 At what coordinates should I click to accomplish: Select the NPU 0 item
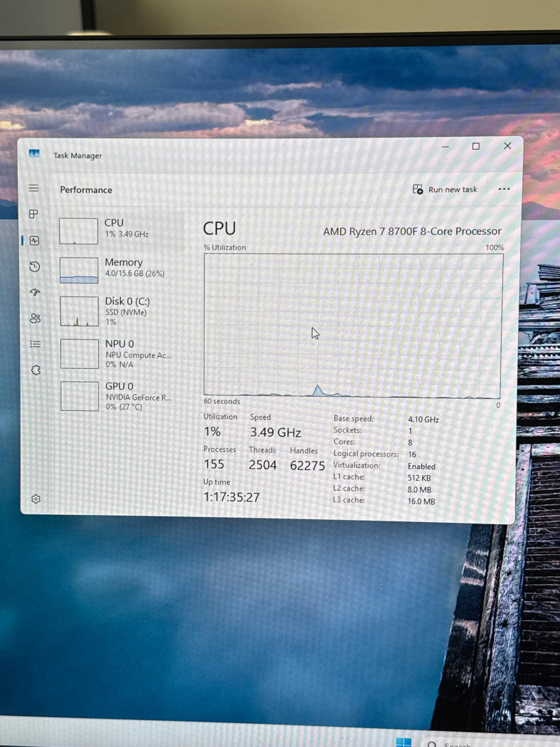pyautogui.click(x=120, y=353)
